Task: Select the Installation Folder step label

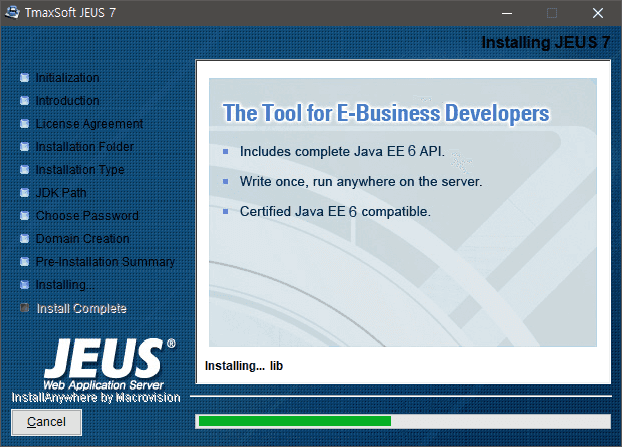Action: 84,147
